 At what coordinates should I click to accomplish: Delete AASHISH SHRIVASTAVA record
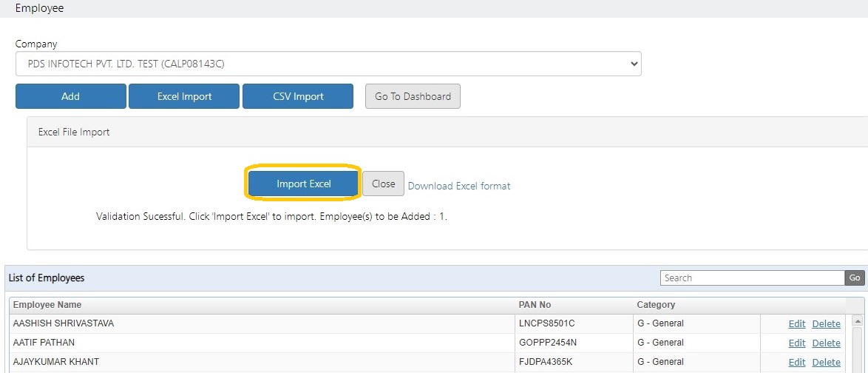click(826, 324)
